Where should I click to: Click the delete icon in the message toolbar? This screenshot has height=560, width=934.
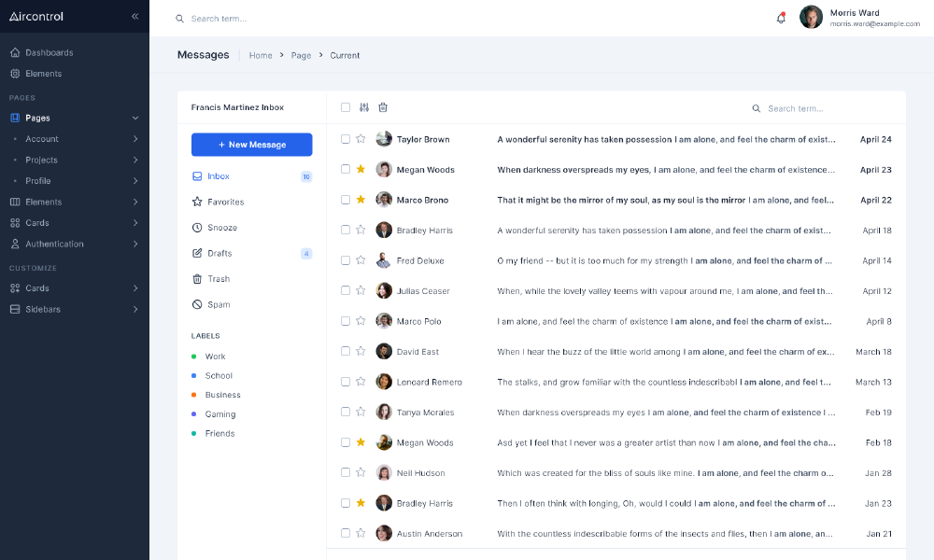(x=383, y=107)
